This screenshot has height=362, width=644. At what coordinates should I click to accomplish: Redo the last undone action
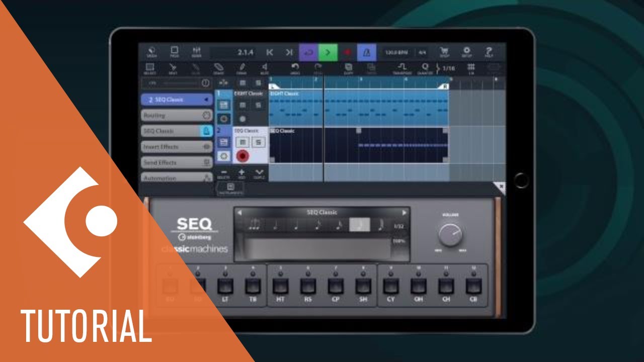pyautogui.click(x=318, y=68)
